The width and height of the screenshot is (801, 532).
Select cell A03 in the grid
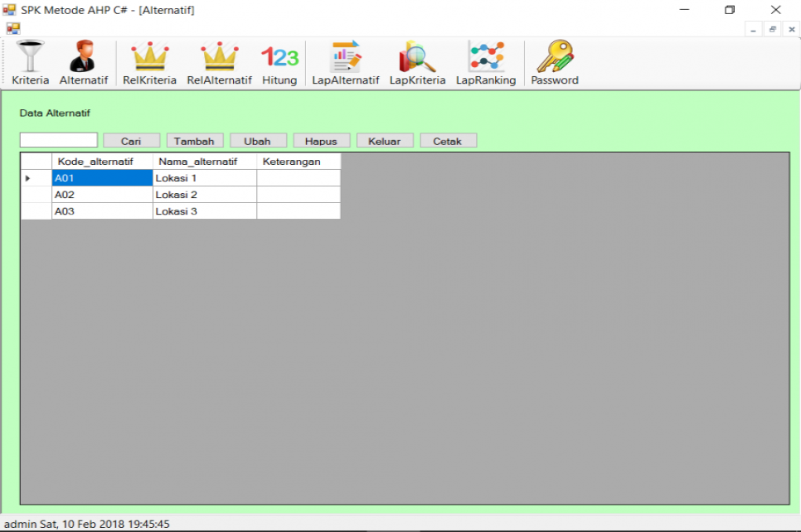(102, 210)
